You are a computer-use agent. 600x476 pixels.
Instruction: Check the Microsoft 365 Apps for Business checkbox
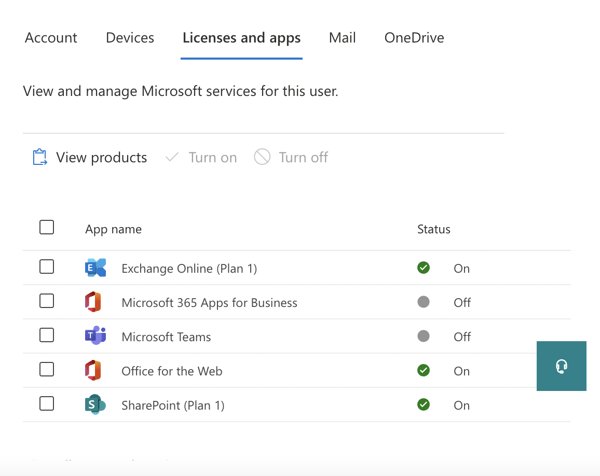(x=47, y=301)
